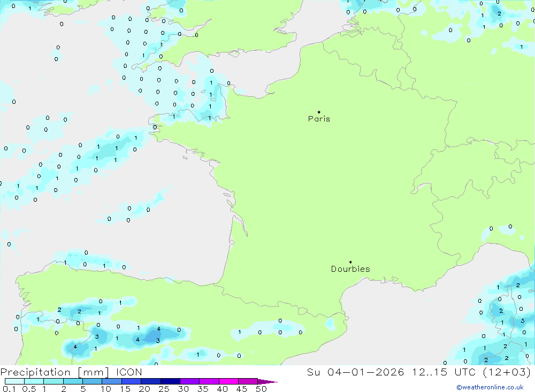Image resolution: width=535 pixels, height=392 pixels.
Task: Click the '12..15 UTC' time range text
Action: [445, 372]
